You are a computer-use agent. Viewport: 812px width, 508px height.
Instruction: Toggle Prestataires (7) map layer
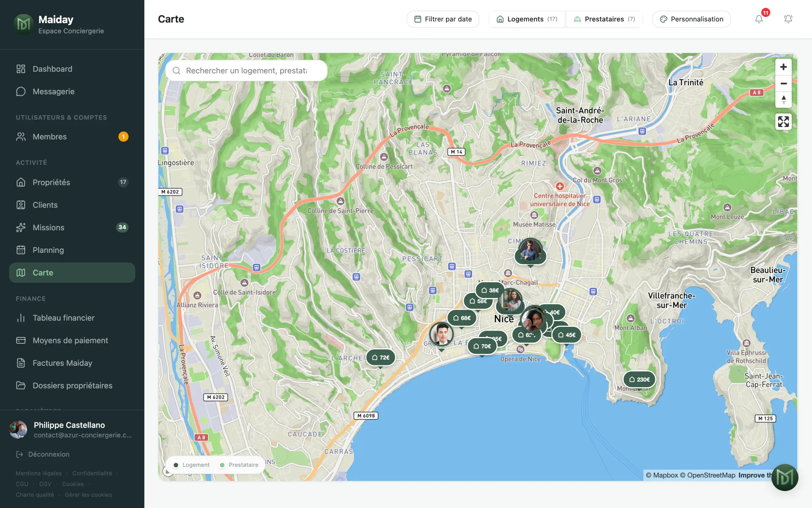605,19
